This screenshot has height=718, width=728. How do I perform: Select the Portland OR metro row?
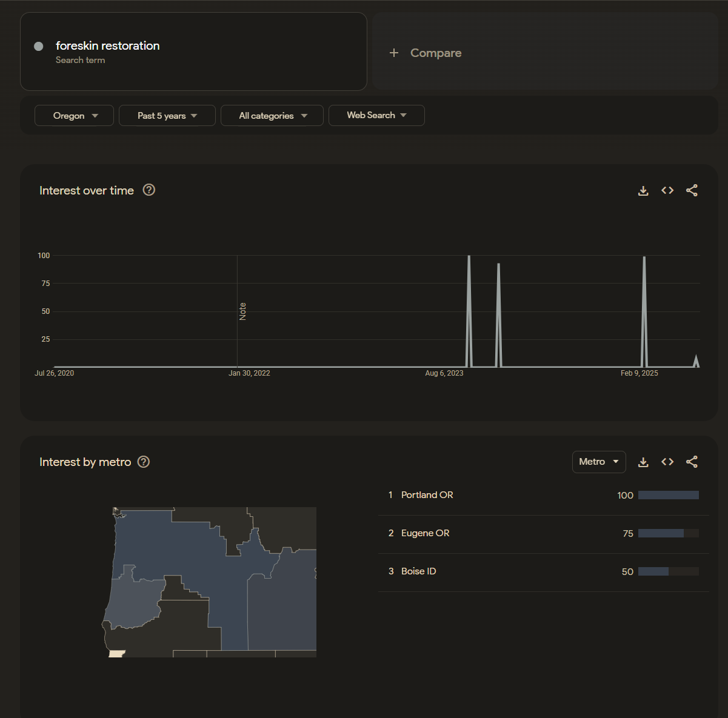pos(543,496)
